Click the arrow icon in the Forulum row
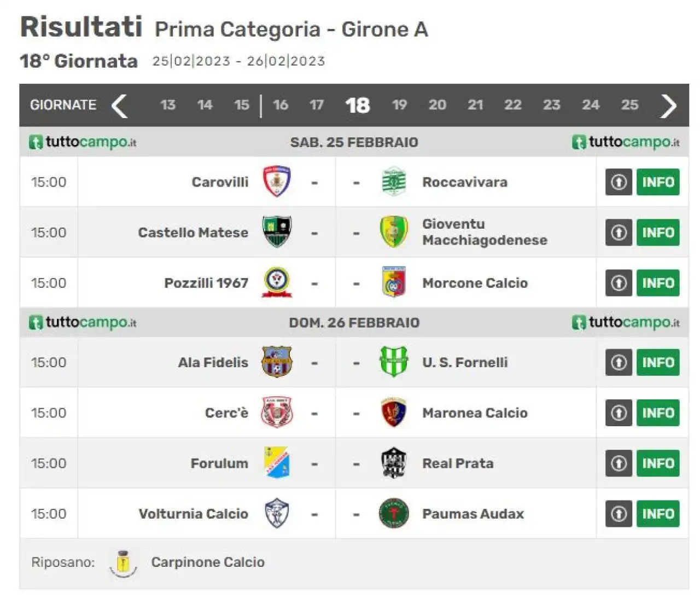The width and height of the screenshot is (700, 598). 619,463
